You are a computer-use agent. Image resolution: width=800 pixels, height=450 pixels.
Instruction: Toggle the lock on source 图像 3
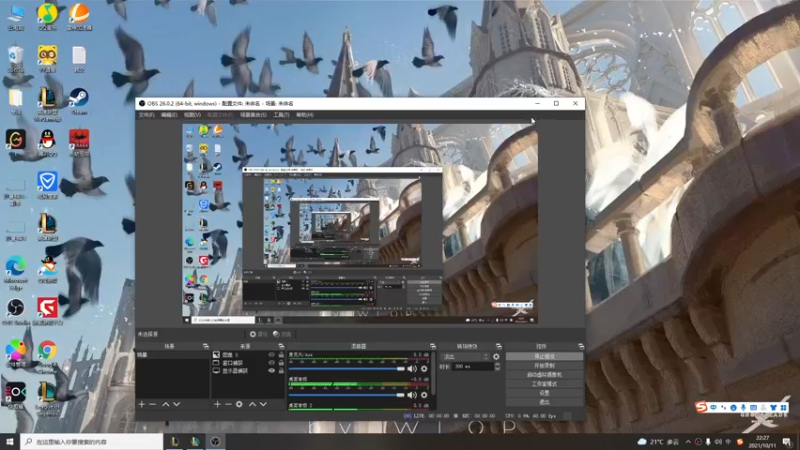[281, 355]
